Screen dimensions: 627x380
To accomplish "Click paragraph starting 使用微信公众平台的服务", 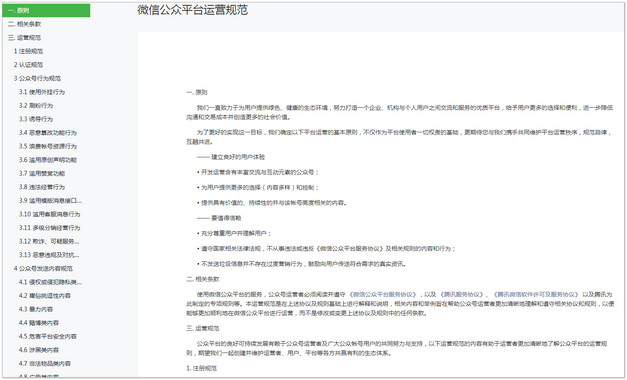I will [399, 304].
